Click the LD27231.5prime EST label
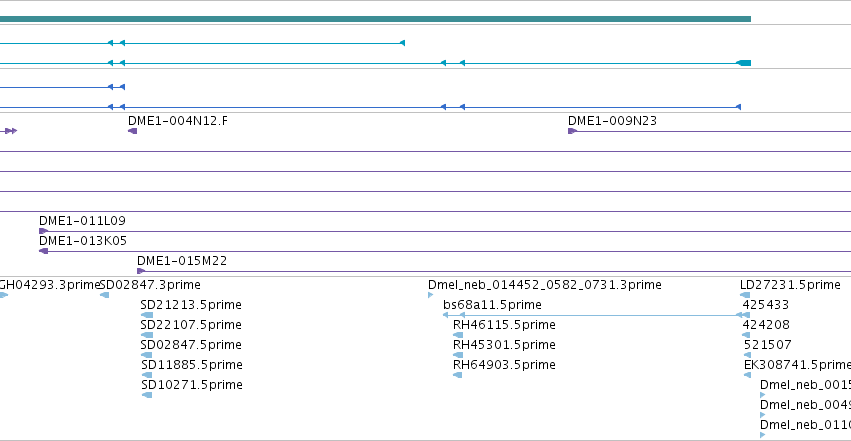 coord(790,285)
